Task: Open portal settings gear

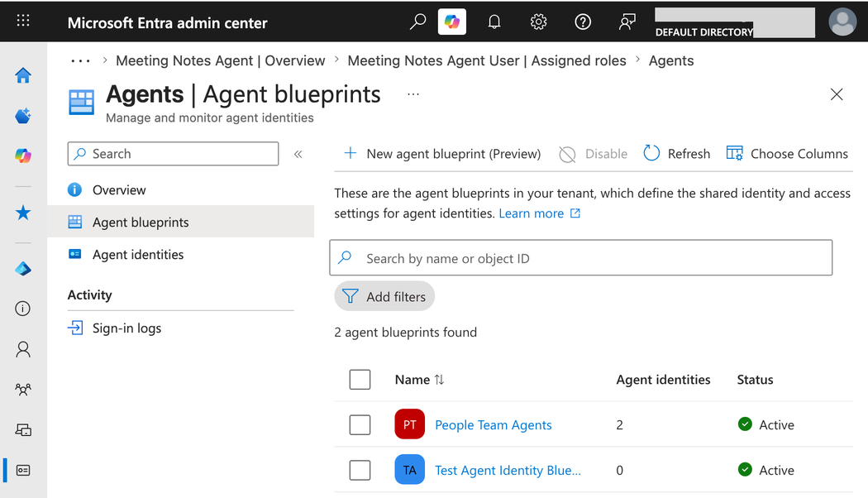Action: tap(538, 22)
